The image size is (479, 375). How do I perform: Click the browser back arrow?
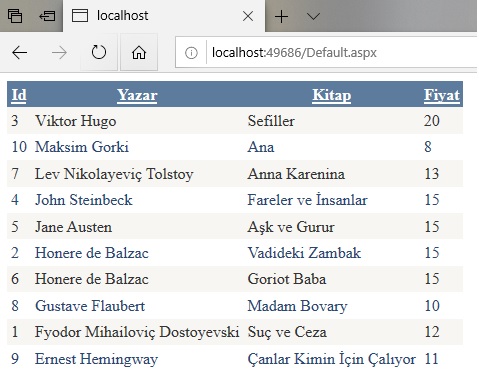19,52
